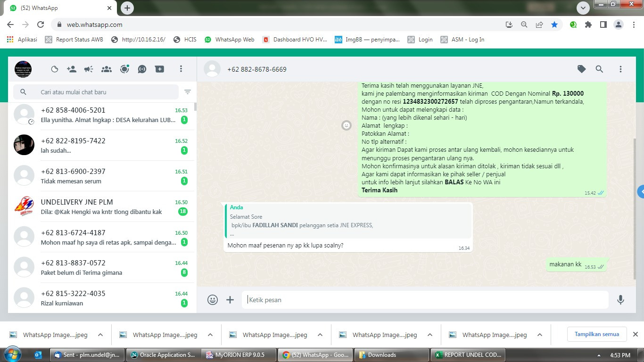Viewport: 644px width, 362px height.
Task: Open ASM - Log In bookmark
Action: (x=462, y=40)
